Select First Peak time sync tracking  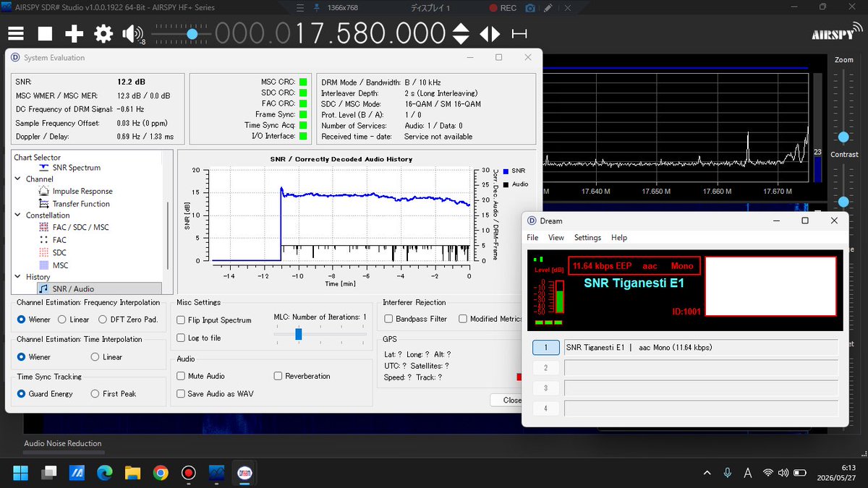114,394
